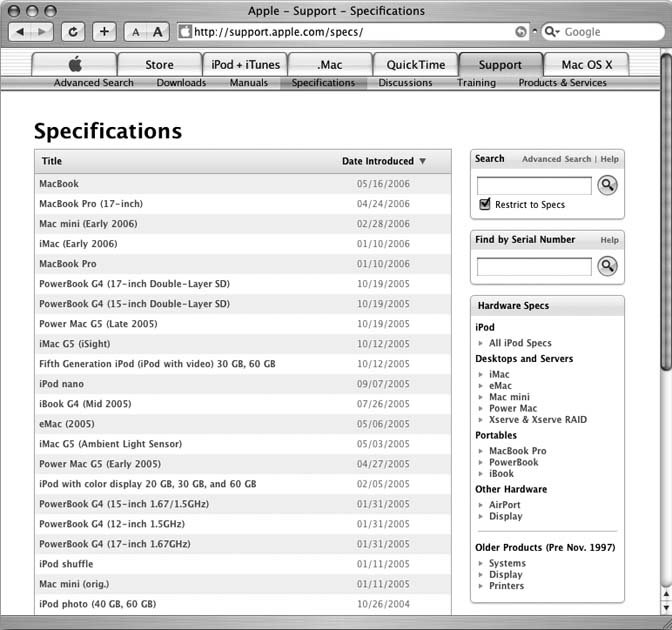Click the Find by Serial Number input field
Image resolution: width=672 pixels, height=630 pixels.
pos(534,267)
